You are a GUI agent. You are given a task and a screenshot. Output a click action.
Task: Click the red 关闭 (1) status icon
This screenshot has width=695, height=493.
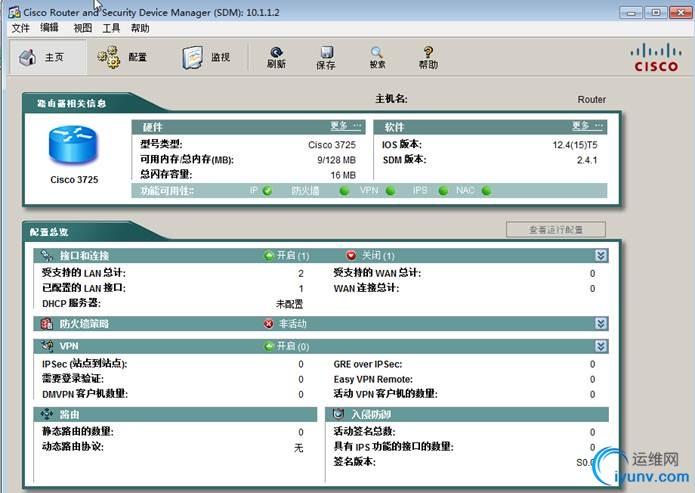tap(351, 255)
